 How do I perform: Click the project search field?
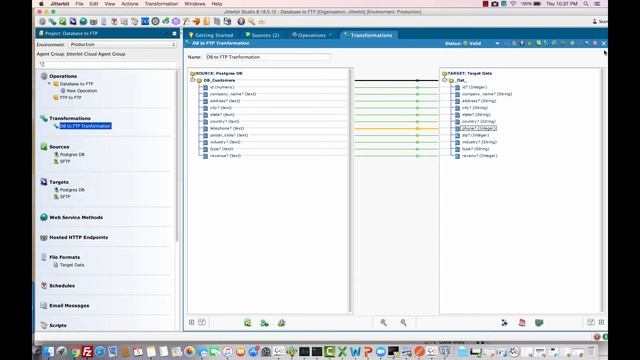107,64
